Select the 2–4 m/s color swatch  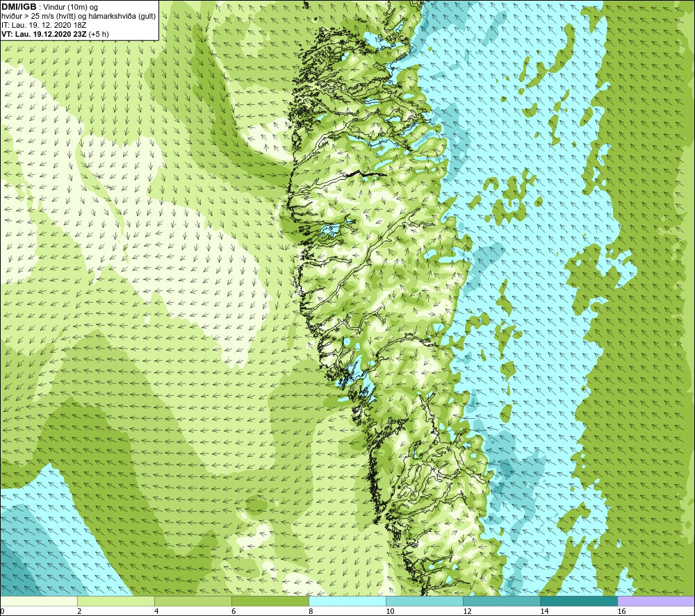tap(115, 601)
